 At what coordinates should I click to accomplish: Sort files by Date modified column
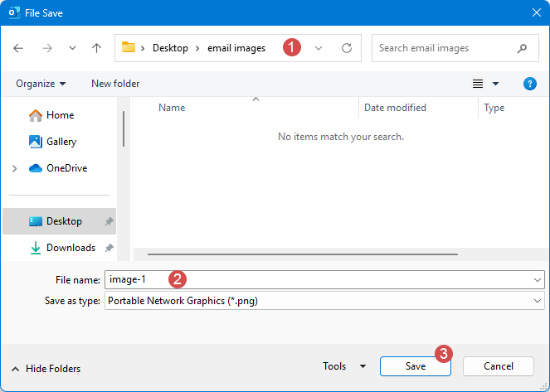pos(396,108)
